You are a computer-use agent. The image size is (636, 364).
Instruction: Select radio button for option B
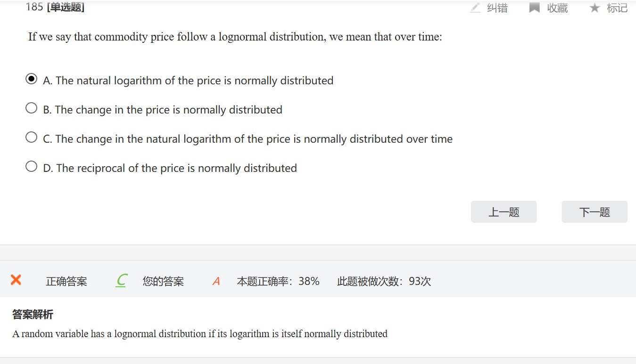click(31, 108)
